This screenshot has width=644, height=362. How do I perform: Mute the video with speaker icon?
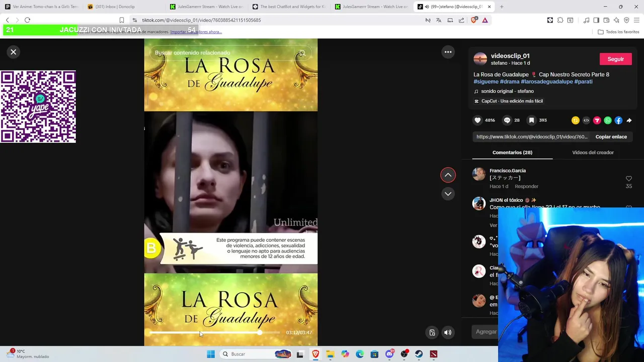448,332
